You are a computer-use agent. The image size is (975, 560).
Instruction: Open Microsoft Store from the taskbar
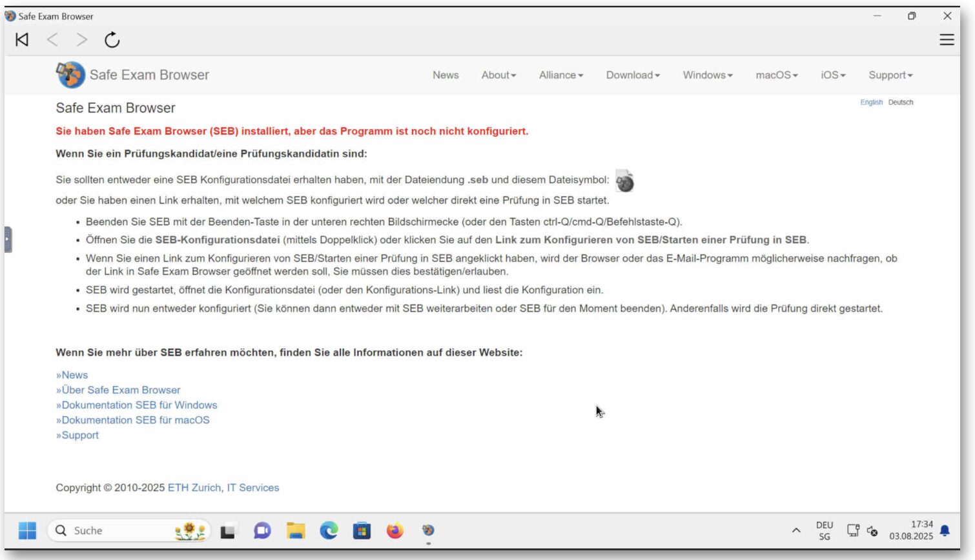(362, 531)
